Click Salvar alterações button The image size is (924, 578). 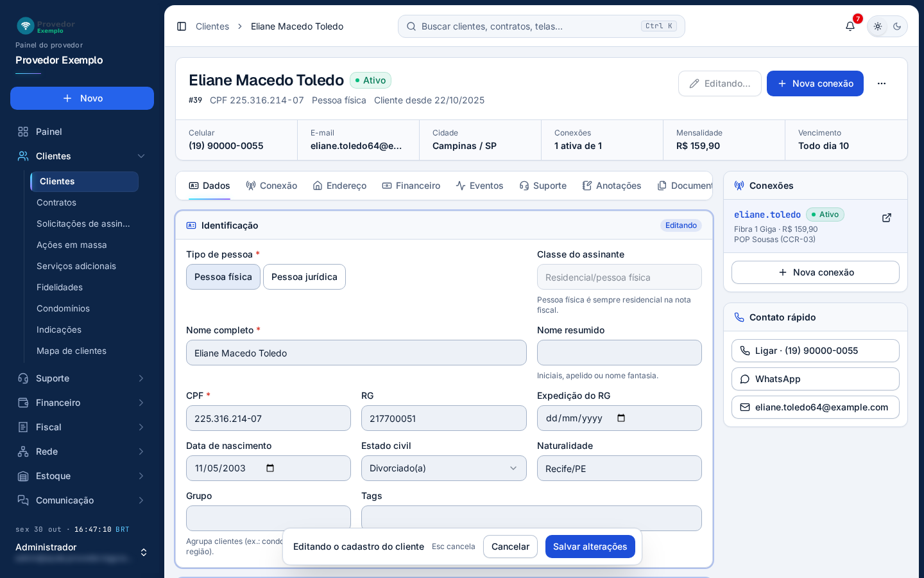[x=590, y=547]
